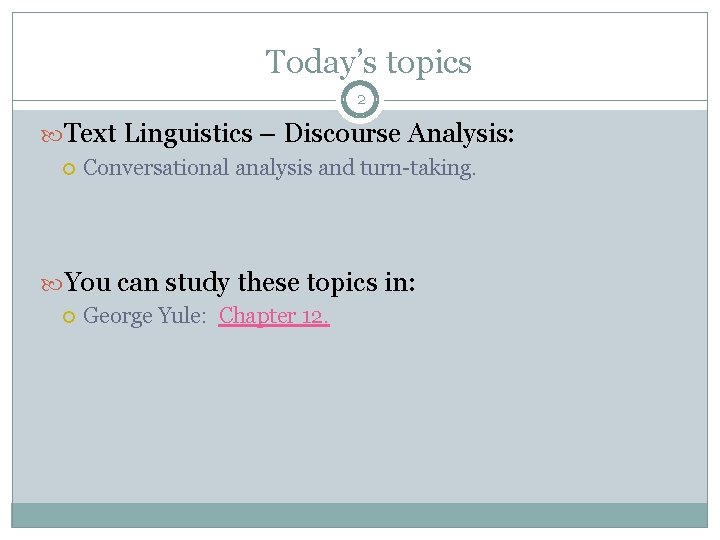Viewport: 720px width, 540px height.
Task: Click the word "Linguistics" in the first bullet
Action: [x=190, y=133]
